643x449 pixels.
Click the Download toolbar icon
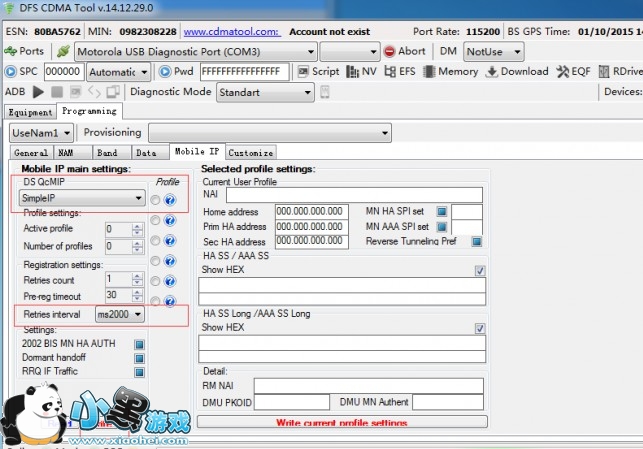click(x=516, y=71)
